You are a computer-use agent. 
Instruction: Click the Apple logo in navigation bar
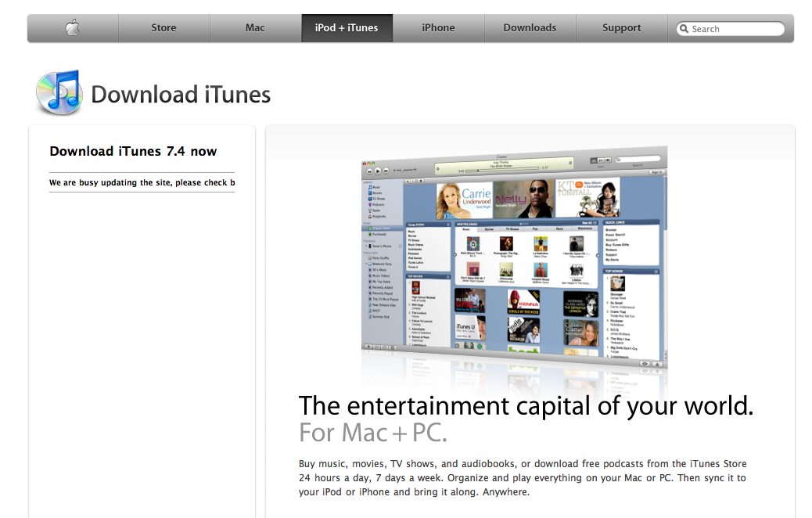pos(73,28)
